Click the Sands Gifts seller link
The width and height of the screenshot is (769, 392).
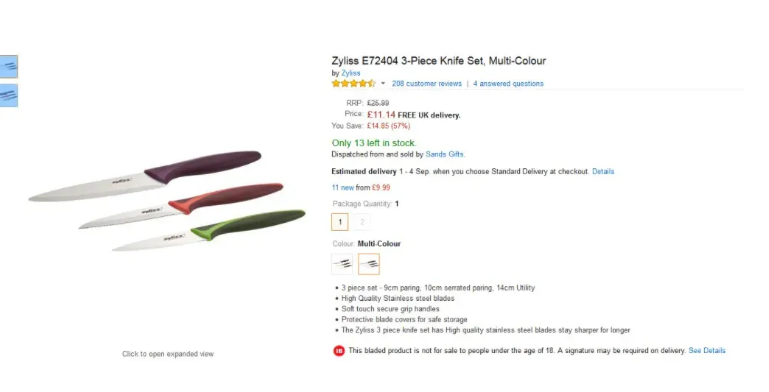444,154
